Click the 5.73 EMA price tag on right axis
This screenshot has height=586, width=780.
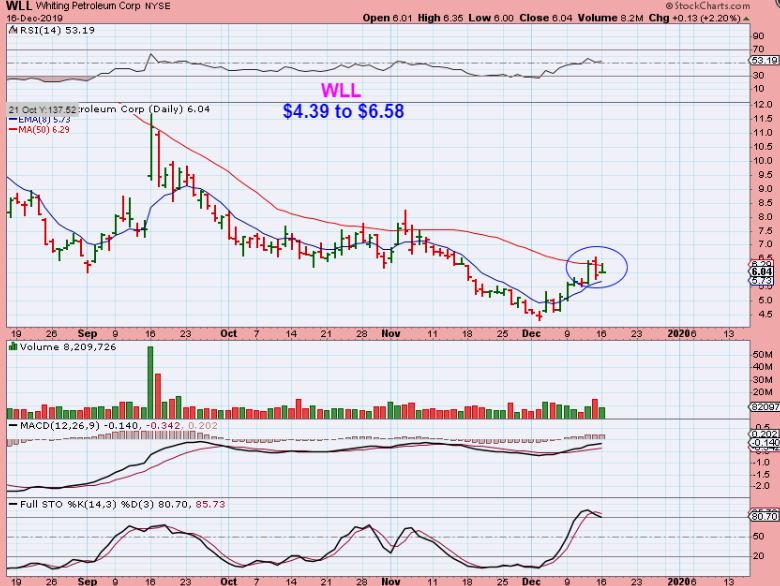(x=762, y=281)
